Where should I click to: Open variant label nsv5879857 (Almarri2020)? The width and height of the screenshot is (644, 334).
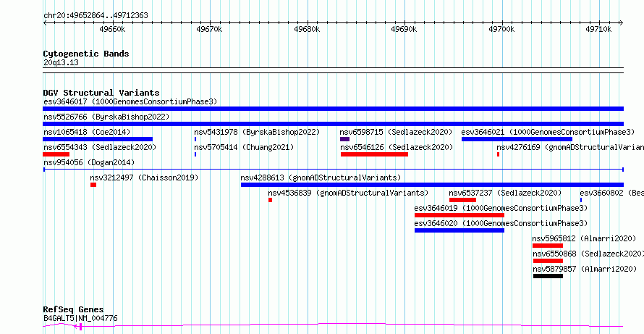585,269
